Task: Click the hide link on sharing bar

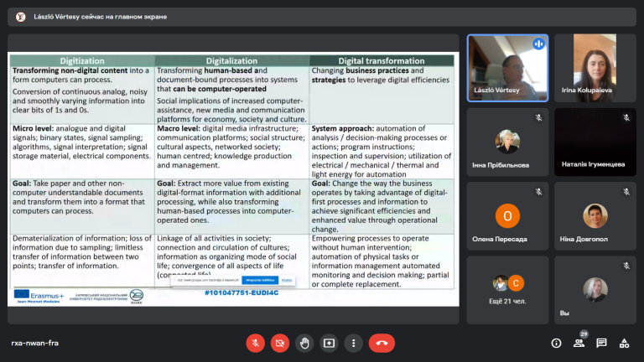Action: coord(287,280)
